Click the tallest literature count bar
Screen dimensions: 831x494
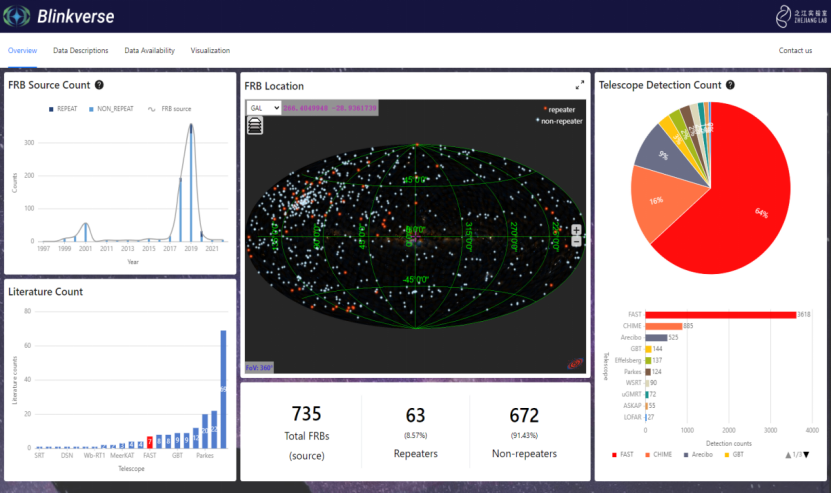pos(223,390)
